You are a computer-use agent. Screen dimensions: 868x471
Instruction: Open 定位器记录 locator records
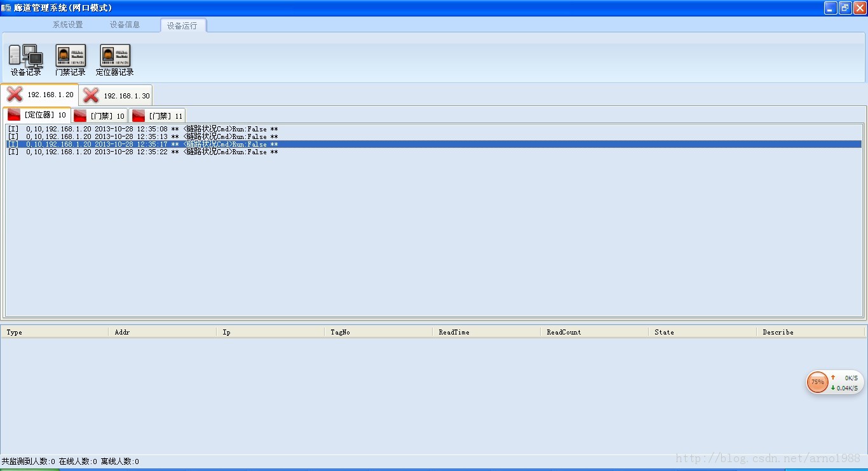coord(115,60)
